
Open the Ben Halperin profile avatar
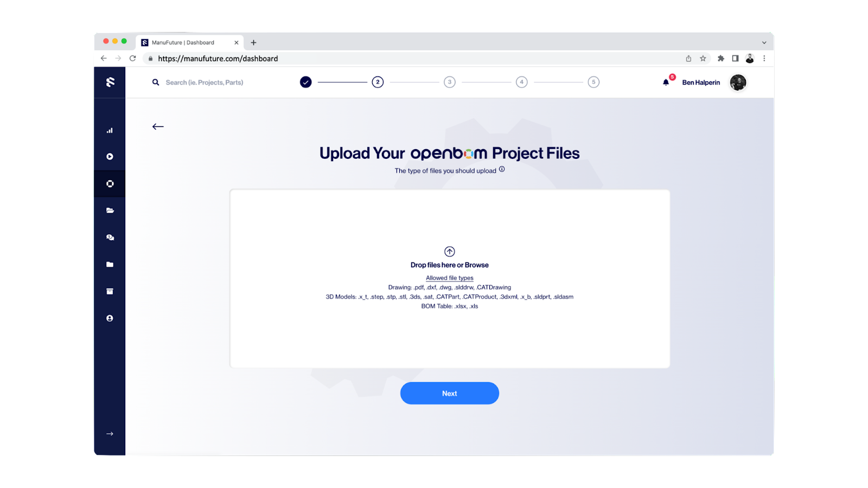[738, 82]
